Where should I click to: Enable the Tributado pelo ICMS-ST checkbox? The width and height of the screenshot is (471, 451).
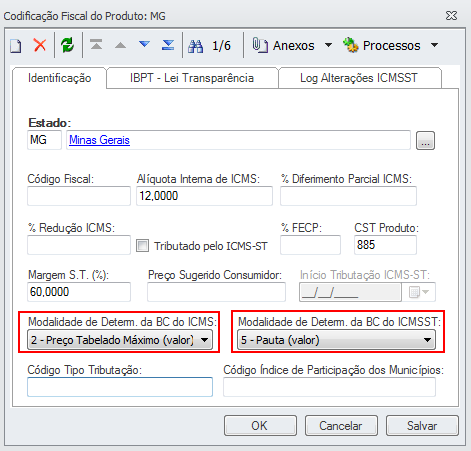[142, 246]
